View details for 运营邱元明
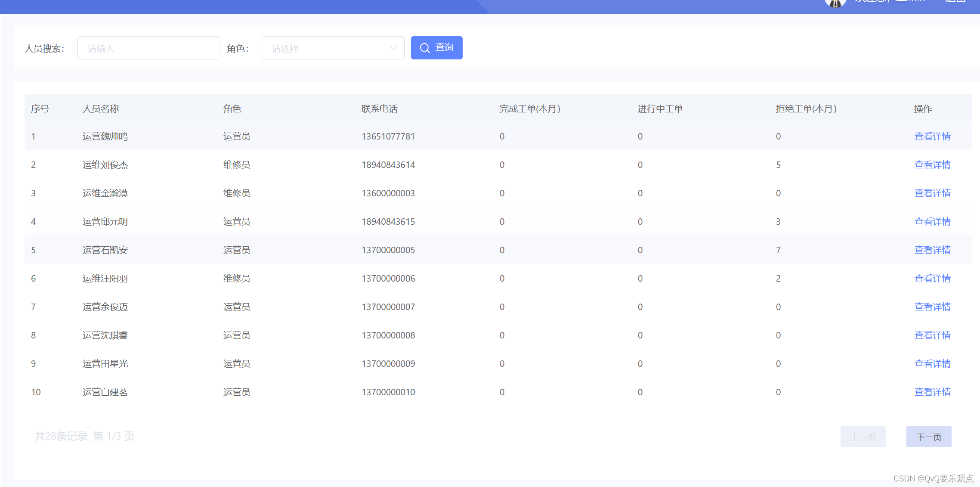The width and height of the screenshot is (980, 487). (x=932, y=222)
